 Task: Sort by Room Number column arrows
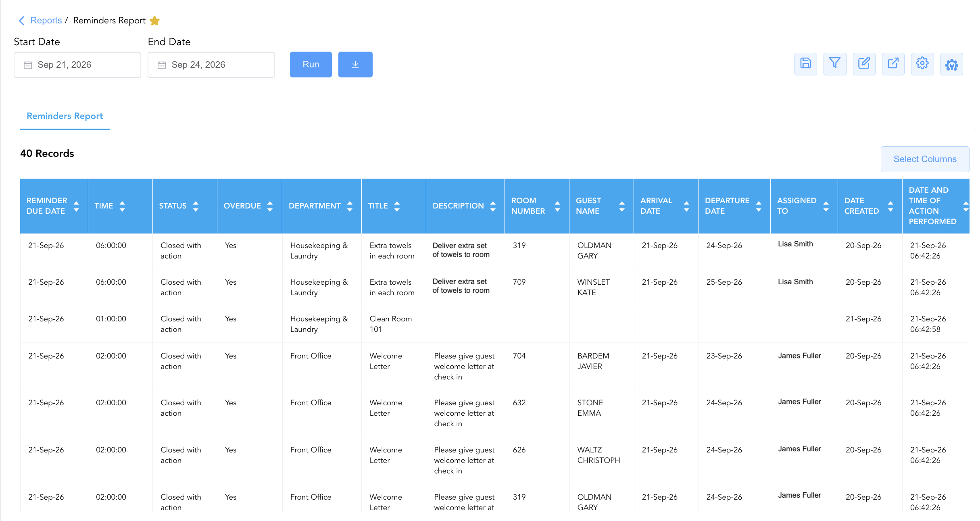click(x=557, y=206)
